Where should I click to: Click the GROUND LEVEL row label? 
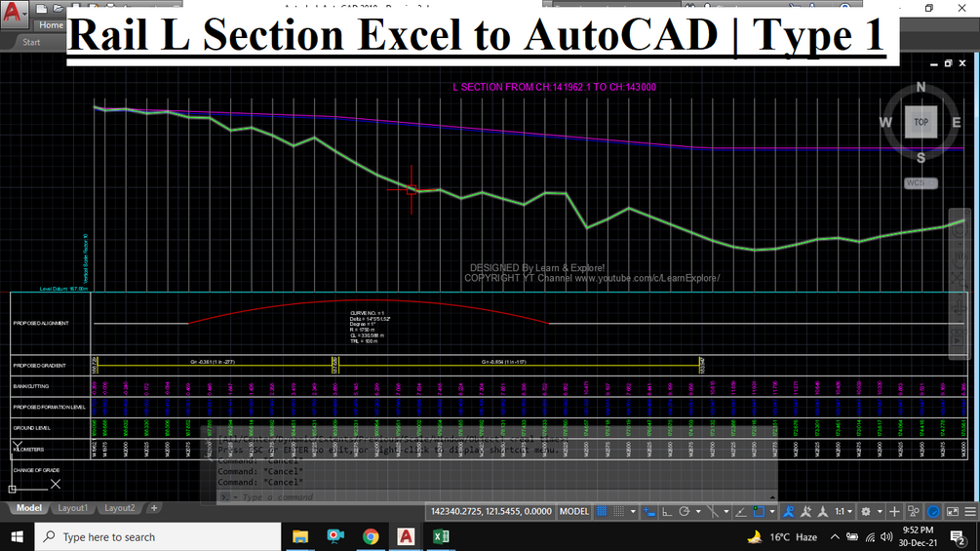[32, 428]
